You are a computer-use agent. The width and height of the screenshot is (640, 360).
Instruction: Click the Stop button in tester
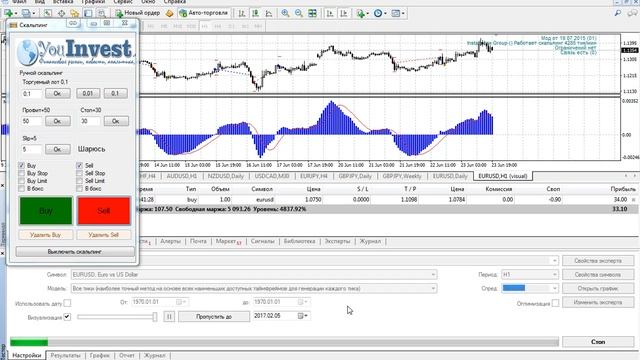point(598,342)
